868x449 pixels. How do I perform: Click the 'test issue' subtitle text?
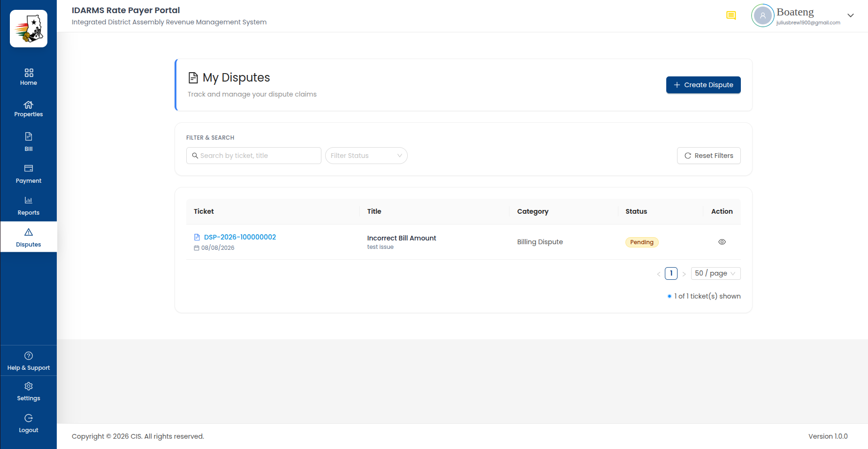pos(381,247)
